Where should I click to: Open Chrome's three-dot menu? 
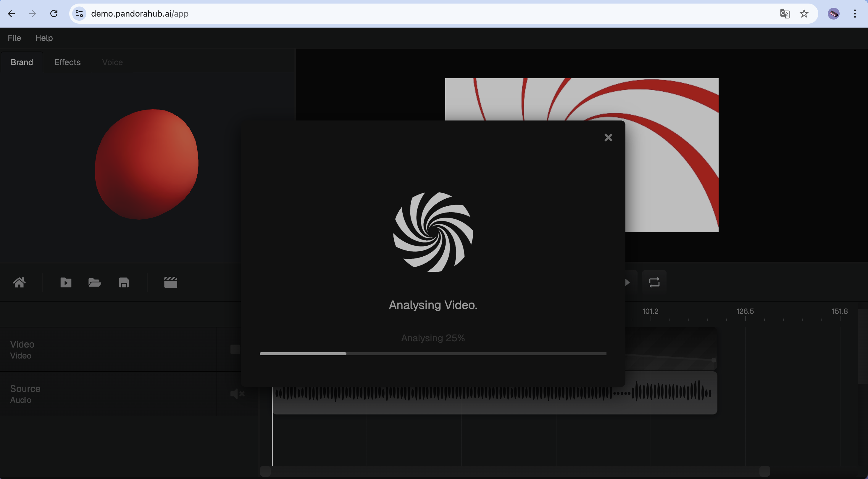tap(855, 14)
